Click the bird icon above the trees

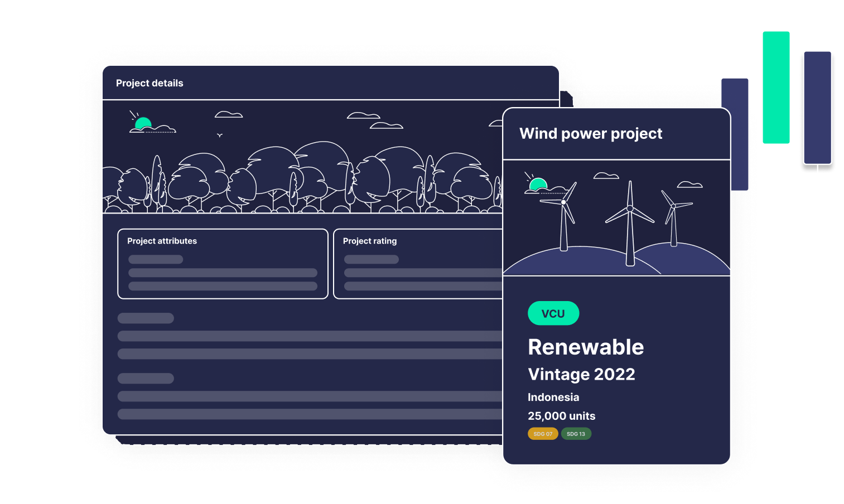(220, 134)
